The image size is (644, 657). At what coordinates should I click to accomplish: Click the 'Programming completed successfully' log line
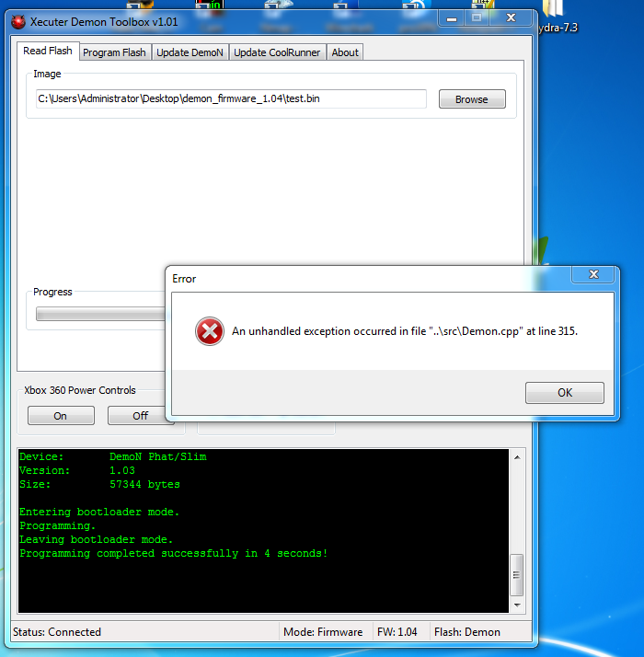[174, 554]
